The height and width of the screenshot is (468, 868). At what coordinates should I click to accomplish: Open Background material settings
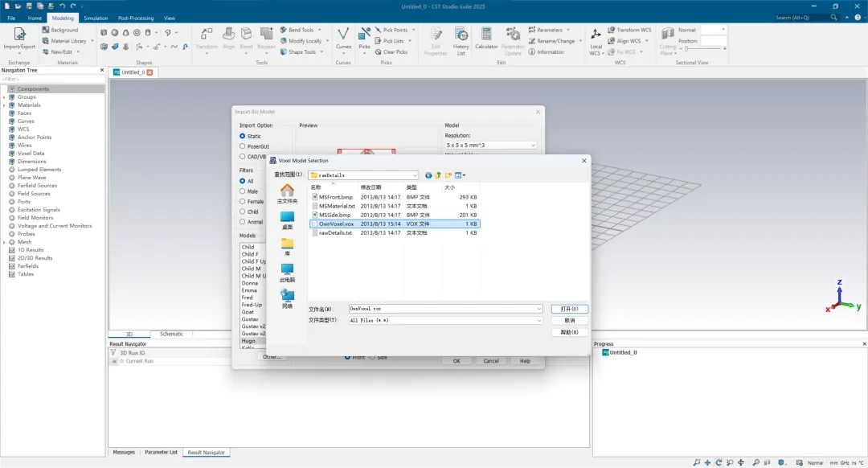click(59, 30)
